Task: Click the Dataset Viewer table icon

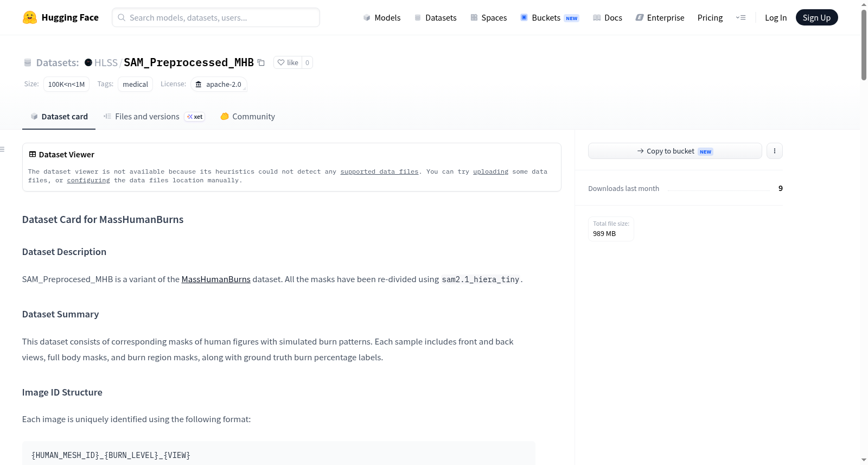Action: (33, 155)
